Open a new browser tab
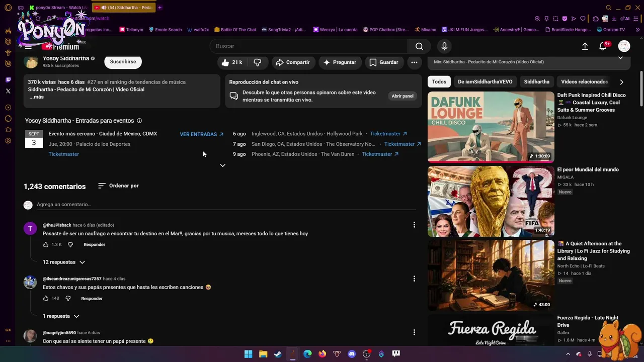The image size is (644, 362). coord(160,8)
